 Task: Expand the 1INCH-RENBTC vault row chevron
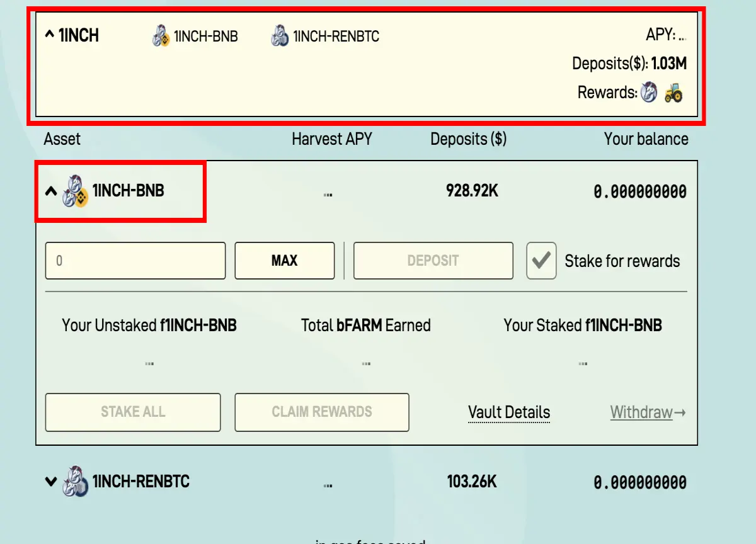51,482
